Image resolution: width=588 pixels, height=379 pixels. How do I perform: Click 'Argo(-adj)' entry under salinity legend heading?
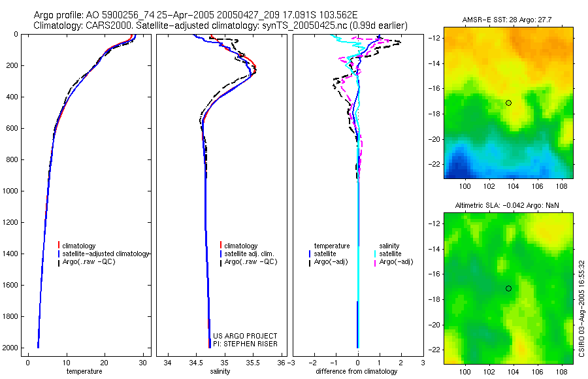click(396, 262)
